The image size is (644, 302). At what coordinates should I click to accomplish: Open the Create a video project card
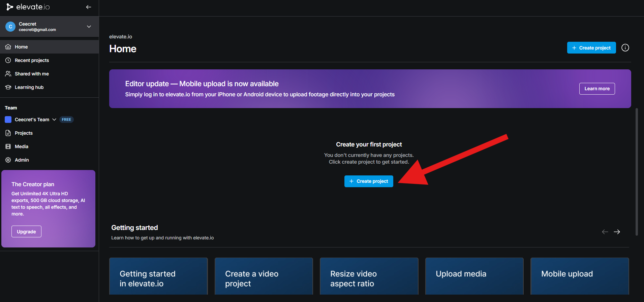click(264, 276)
